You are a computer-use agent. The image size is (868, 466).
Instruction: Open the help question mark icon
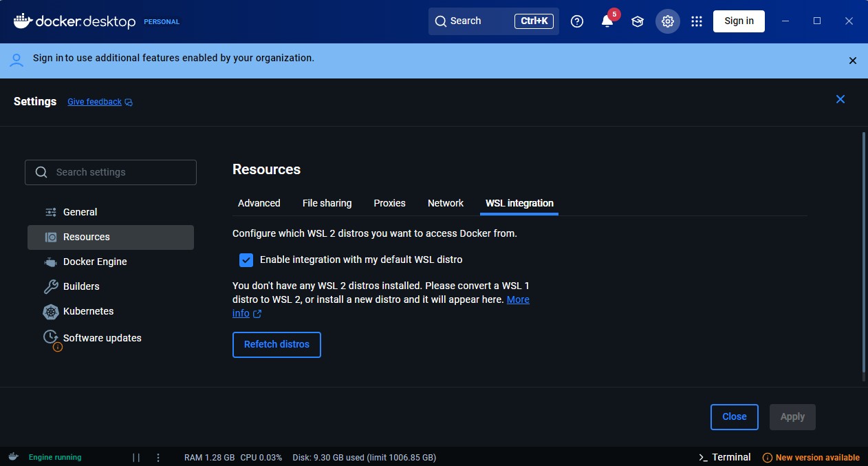click(577, 21)
